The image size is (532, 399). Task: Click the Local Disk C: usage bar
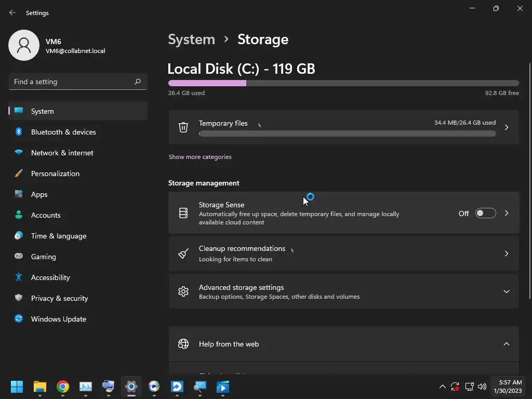point(343,83)
